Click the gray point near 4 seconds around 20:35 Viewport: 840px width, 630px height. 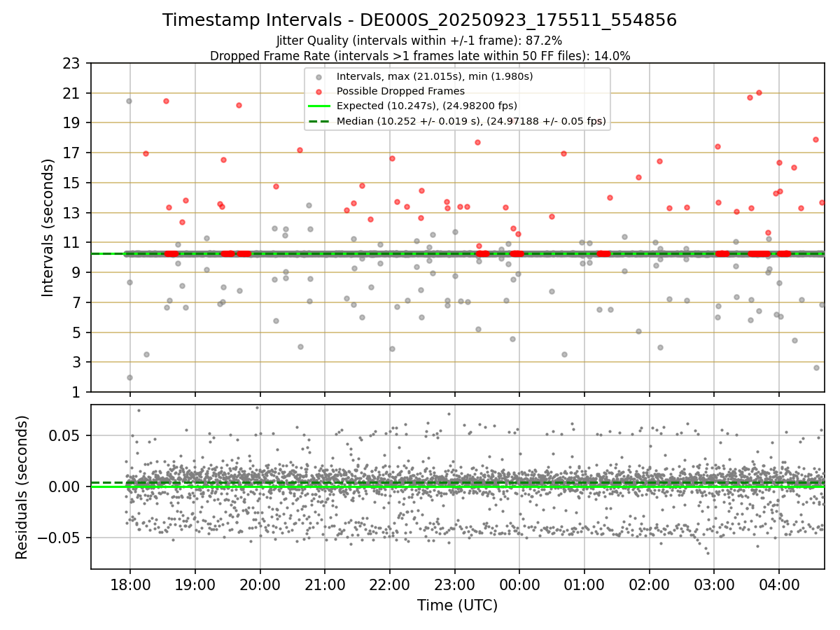pos(300,346)
